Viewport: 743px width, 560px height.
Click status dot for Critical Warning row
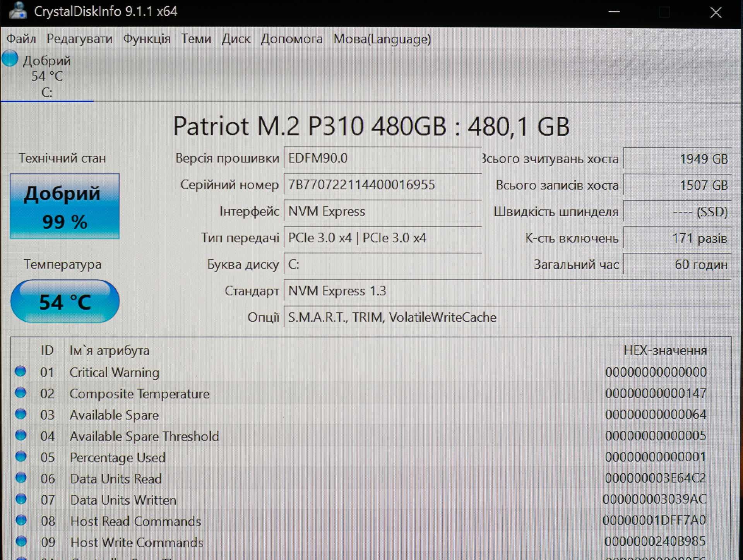click(21, 372)
